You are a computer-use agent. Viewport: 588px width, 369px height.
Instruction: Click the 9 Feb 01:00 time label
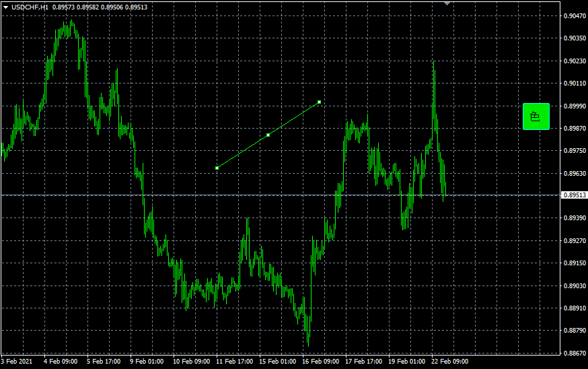tap(147, 362)
